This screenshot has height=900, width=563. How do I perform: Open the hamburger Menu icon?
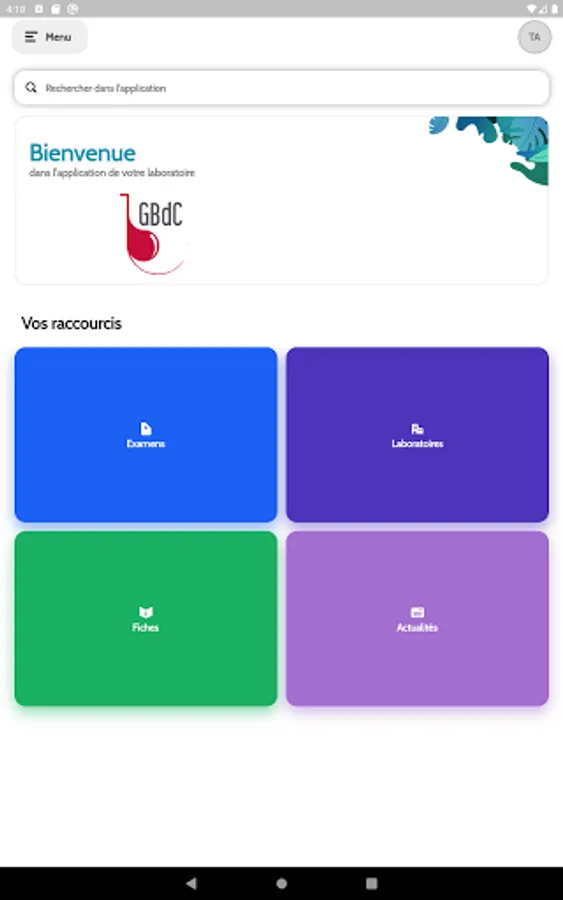[x=31, y=37]
